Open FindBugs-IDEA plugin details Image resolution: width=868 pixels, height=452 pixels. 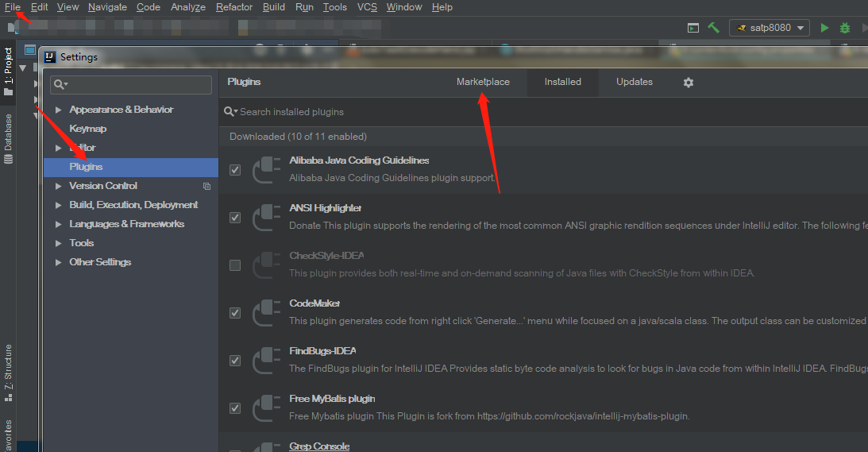(322, 351)
